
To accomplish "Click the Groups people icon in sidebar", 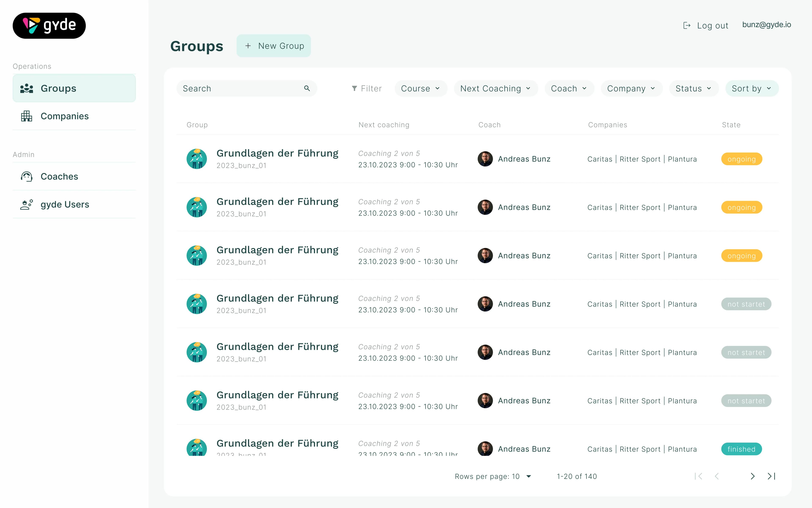I will point(26,88).
